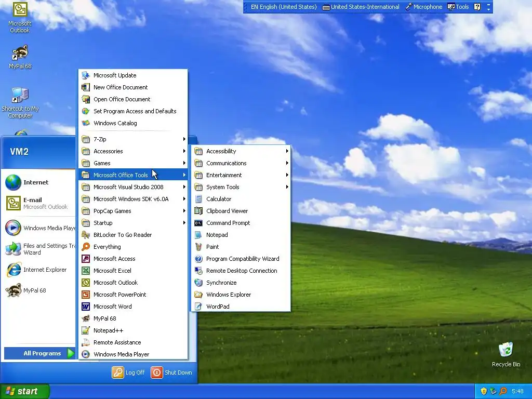Open Files and Settings Transfer Wizard
This screenshot has width=532, height=399.
pos(39,249)
